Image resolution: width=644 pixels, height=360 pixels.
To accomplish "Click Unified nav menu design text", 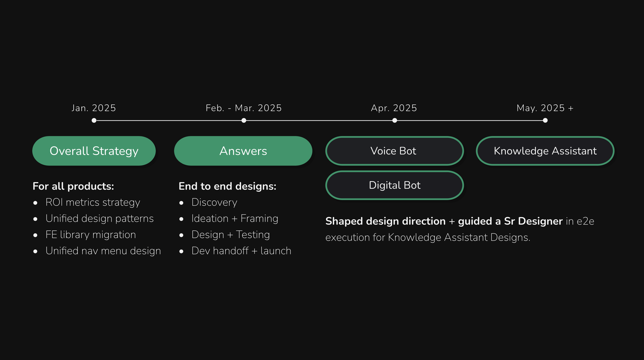I will pyautogui.click(x=103, y=251).
